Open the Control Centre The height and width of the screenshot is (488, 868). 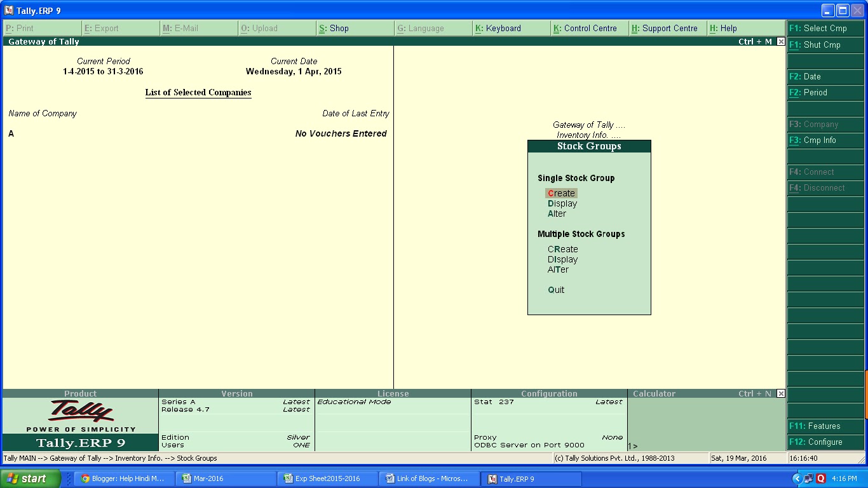coord(590,29)
